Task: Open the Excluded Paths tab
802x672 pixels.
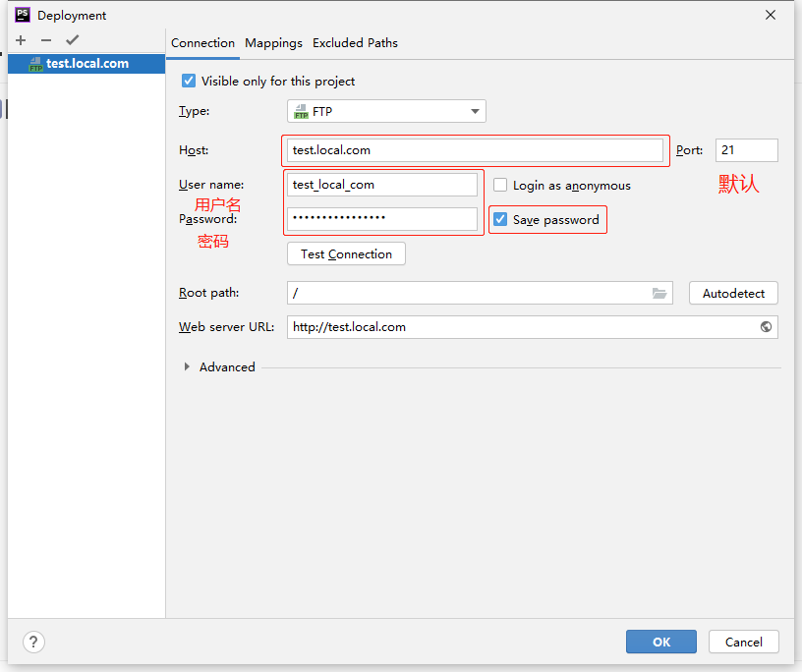Action: pos(355,43)
